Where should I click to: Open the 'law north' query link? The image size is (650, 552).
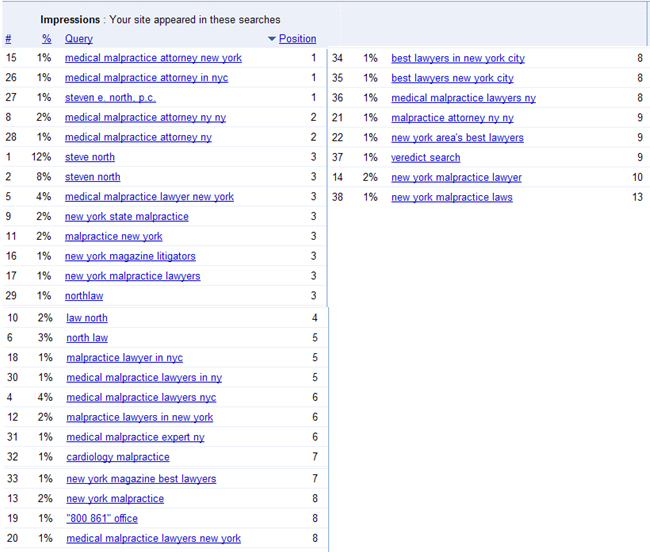click(x=87, y=318)
